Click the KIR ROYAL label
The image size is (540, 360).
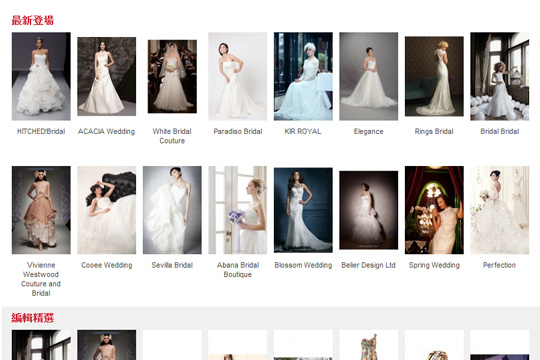303,131
